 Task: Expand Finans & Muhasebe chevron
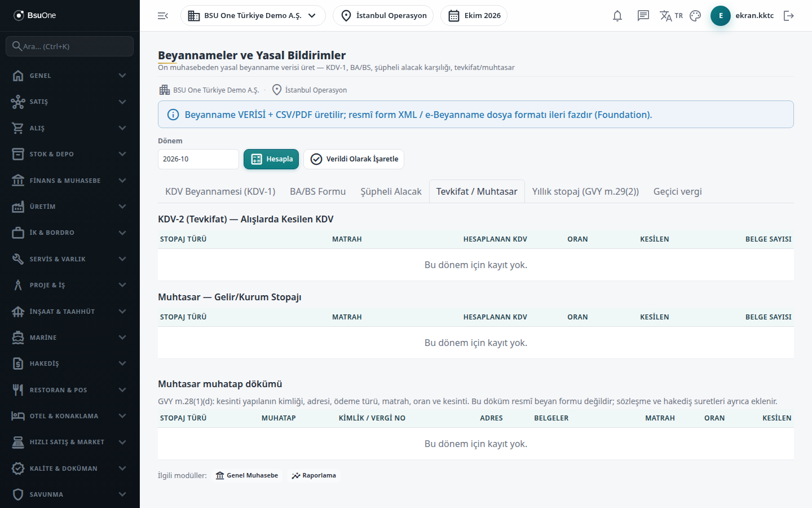[x=122, y=181]
